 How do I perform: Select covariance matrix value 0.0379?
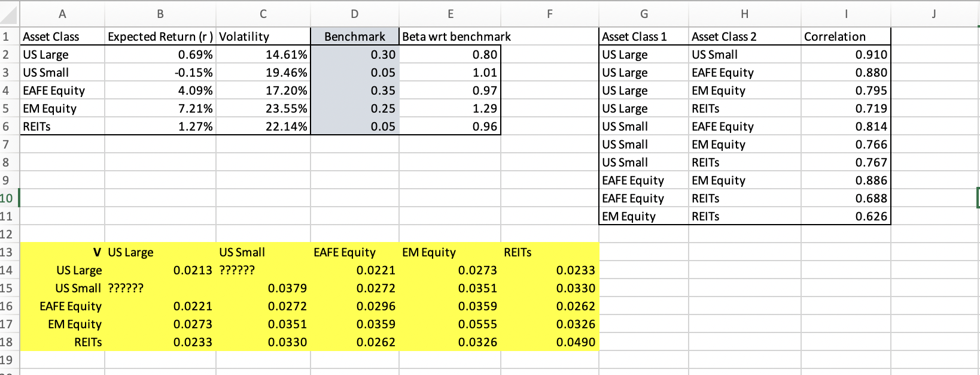263,288
